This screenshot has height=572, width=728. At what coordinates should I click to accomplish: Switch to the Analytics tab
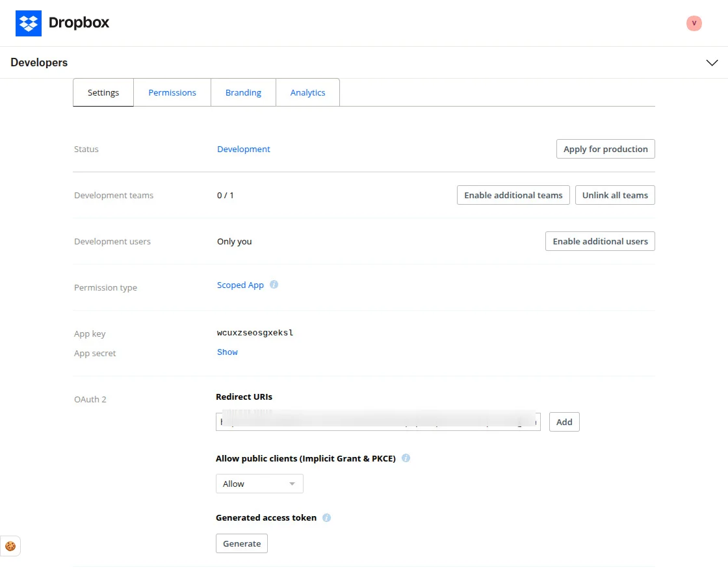(x=308, y=92)
